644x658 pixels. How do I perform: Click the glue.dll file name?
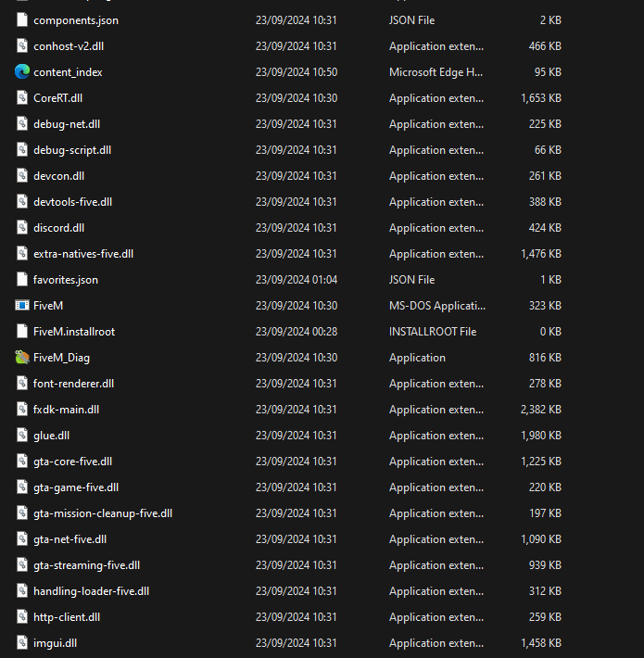click(51, 436)
